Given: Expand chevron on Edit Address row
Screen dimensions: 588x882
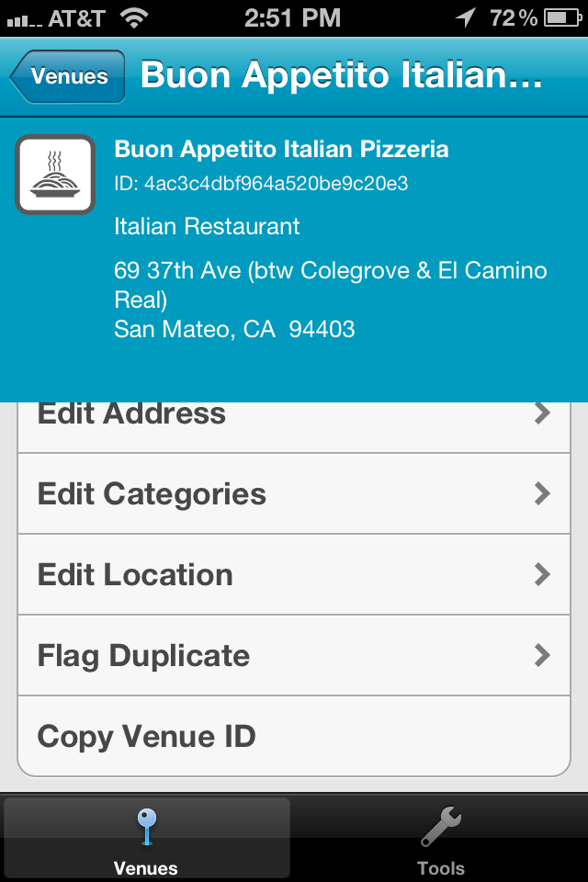Looking at the screenshot, I should point(542,413).
